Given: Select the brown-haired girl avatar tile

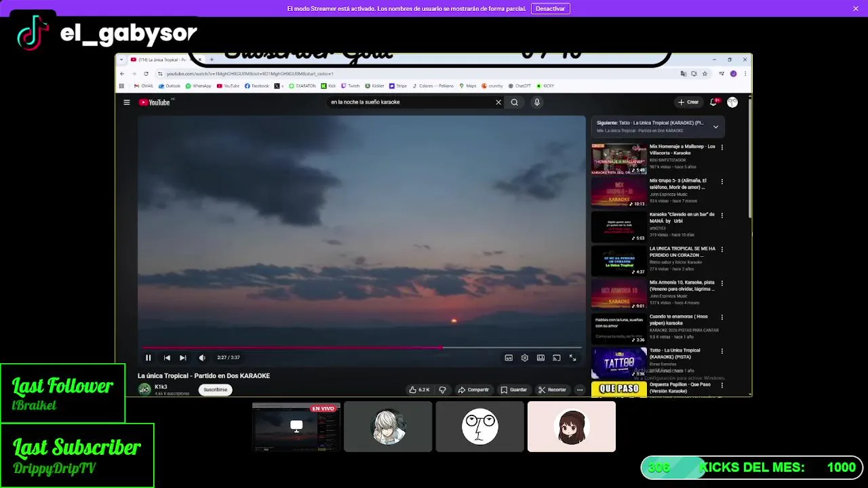Looking at the screenshot, I should (x=572, y=427).
